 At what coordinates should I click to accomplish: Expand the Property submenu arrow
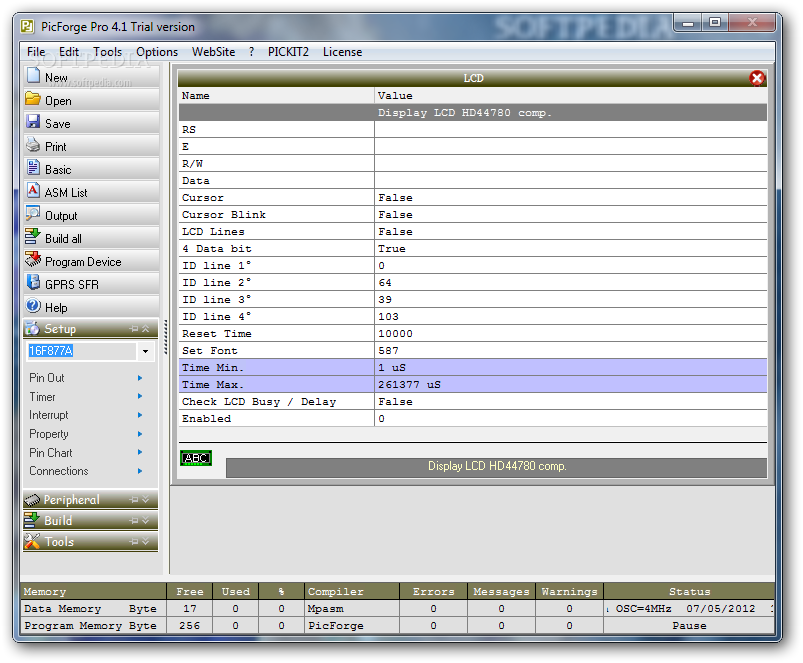140,434
